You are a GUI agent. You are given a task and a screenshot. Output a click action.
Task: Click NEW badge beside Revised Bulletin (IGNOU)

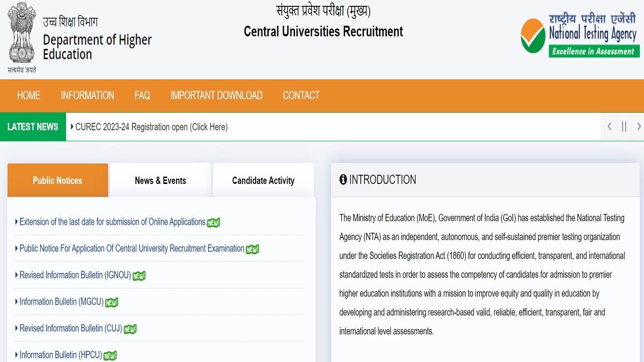coord(139,276)
